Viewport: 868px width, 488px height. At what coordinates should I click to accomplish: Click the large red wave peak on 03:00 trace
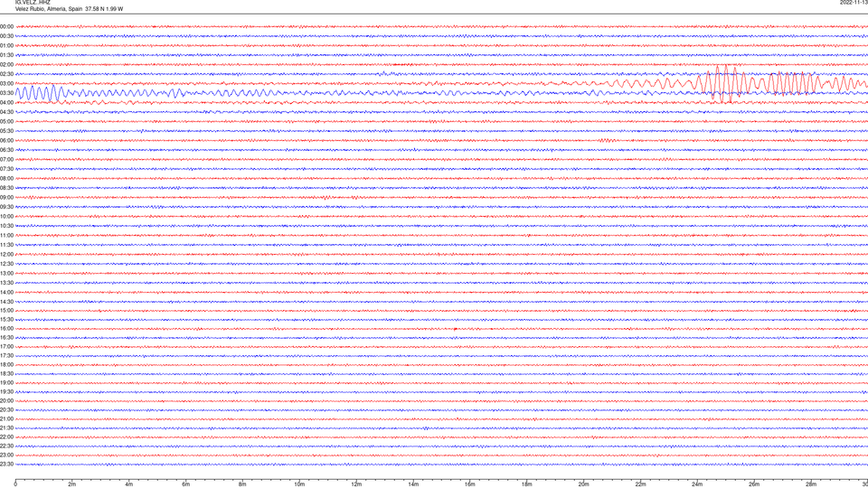click(725, 83)
